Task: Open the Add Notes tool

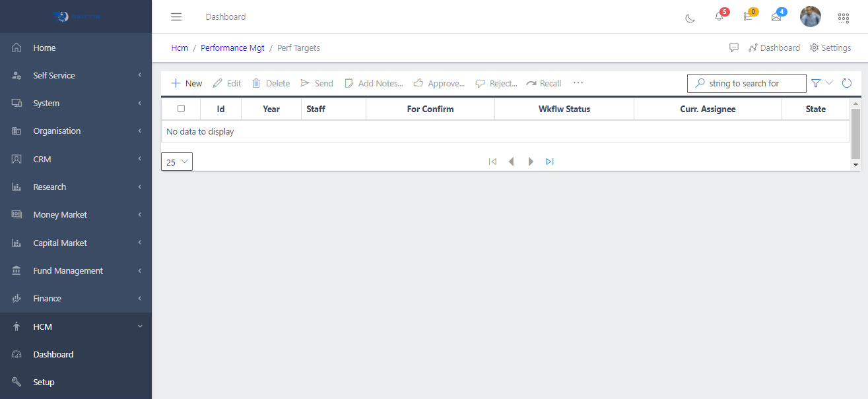Action: pyautogui.click(x=374, y=82)
